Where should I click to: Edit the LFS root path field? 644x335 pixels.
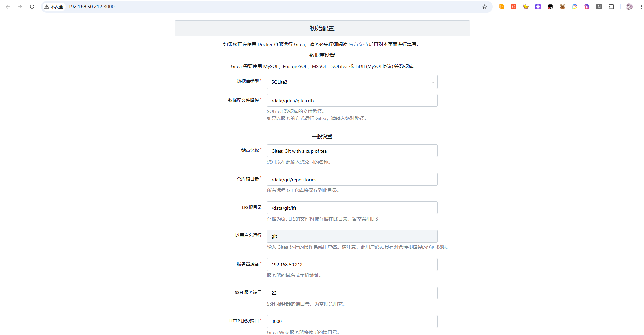[352, 208]
